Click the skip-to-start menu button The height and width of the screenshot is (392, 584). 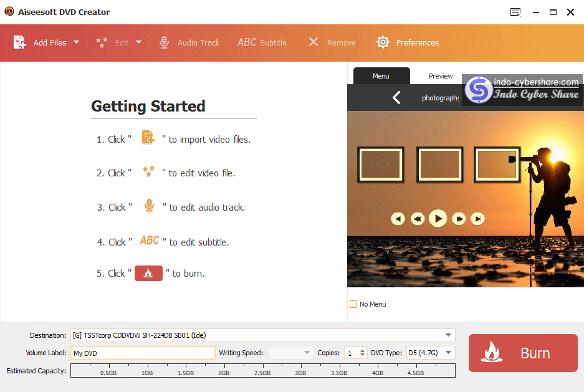398,219
